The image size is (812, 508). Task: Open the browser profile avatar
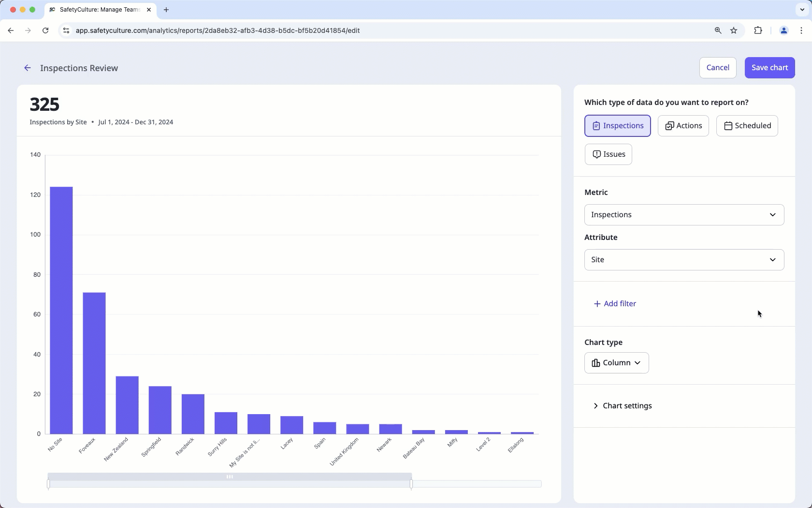pyautogui.click(x=783, y=30)
